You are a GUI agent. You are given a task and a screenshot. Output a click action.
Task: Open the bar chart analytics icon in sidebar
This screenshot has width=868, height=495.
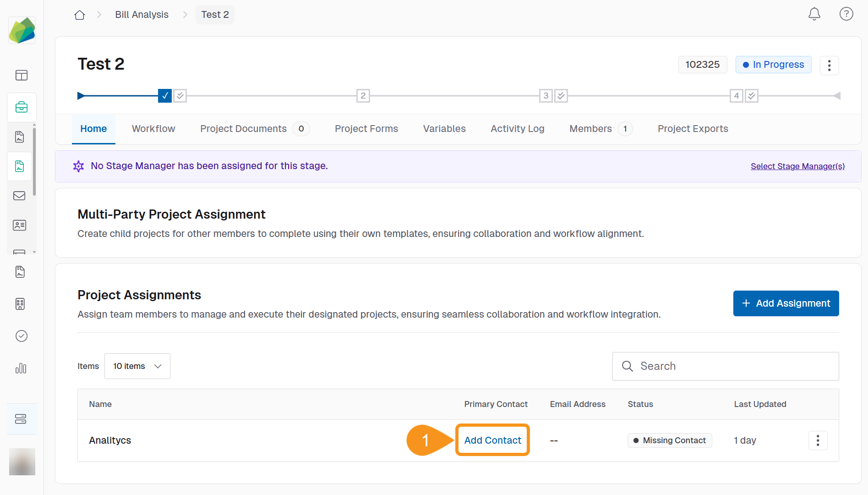pyautogui.click(x=21, y=368)
